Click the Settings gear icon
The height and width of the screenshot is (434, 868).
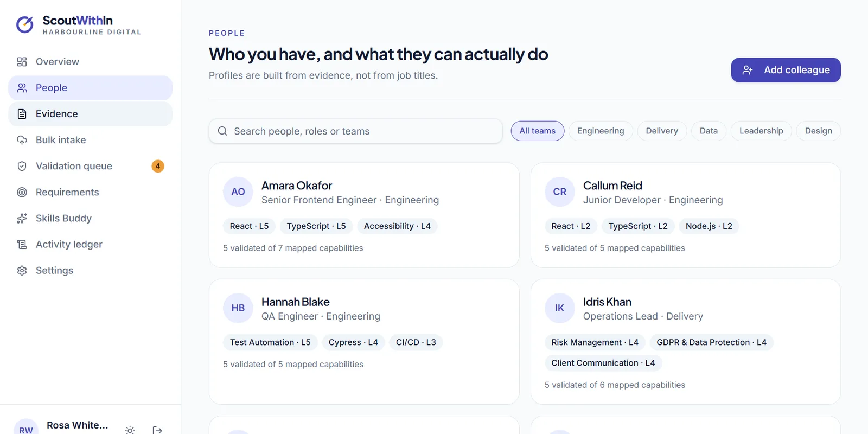pos(22,270)
